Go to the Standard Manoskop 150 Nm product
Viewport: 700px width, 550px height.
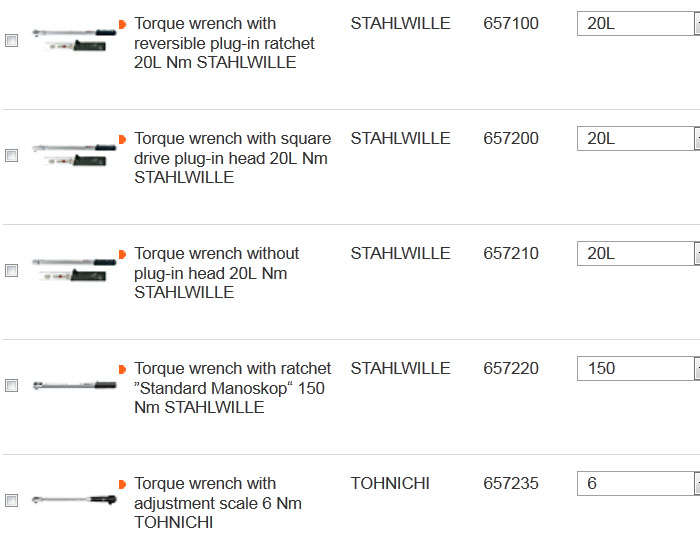[232, 388]
